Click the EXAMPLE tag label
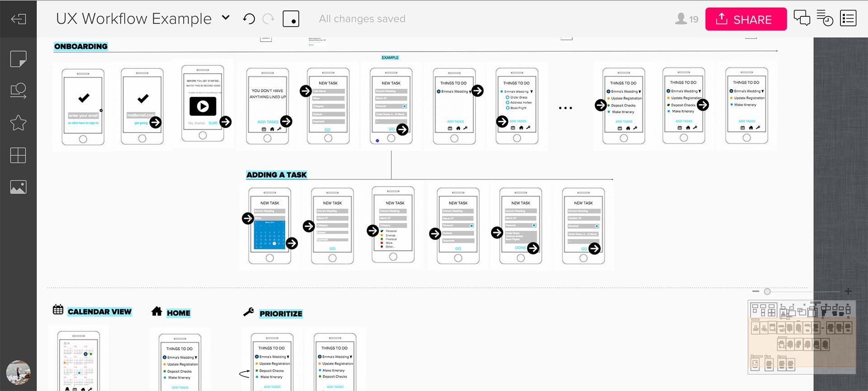The height and width of the screenshot is (391, 868). tap(390, 57)
